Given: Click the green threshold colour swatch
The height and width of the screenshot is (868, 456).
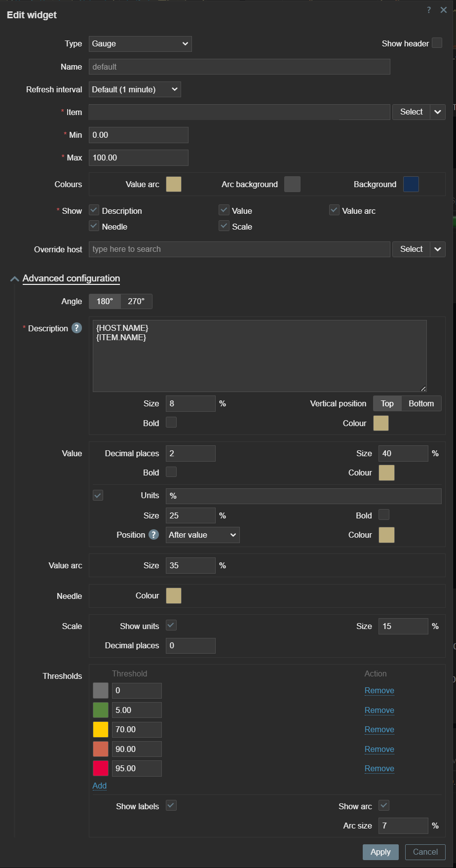Looking at the screenshot, I should [x=101, y=710].
